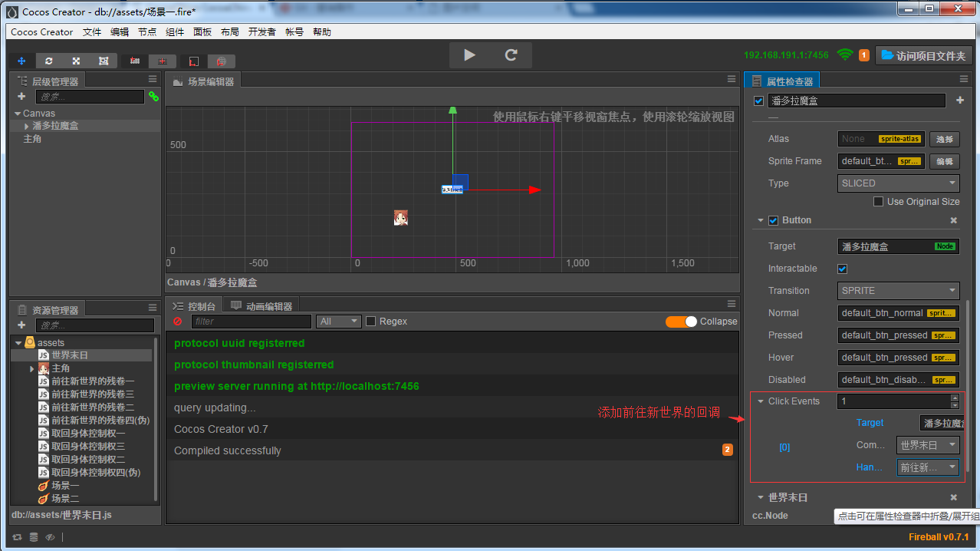Uncheck the Interactable checkbox

tap(843, 269)
